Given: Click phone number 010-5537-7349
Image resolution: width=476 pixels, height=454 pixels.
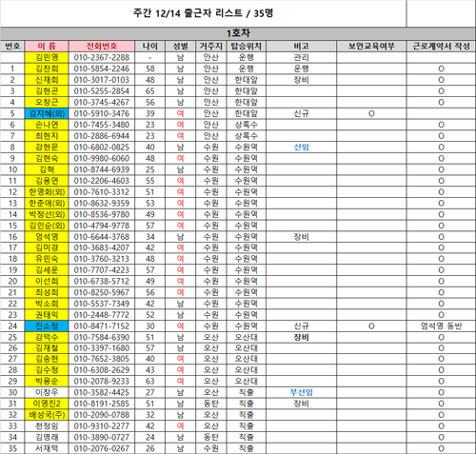Looking at the screenshot, I should [102, 304].
